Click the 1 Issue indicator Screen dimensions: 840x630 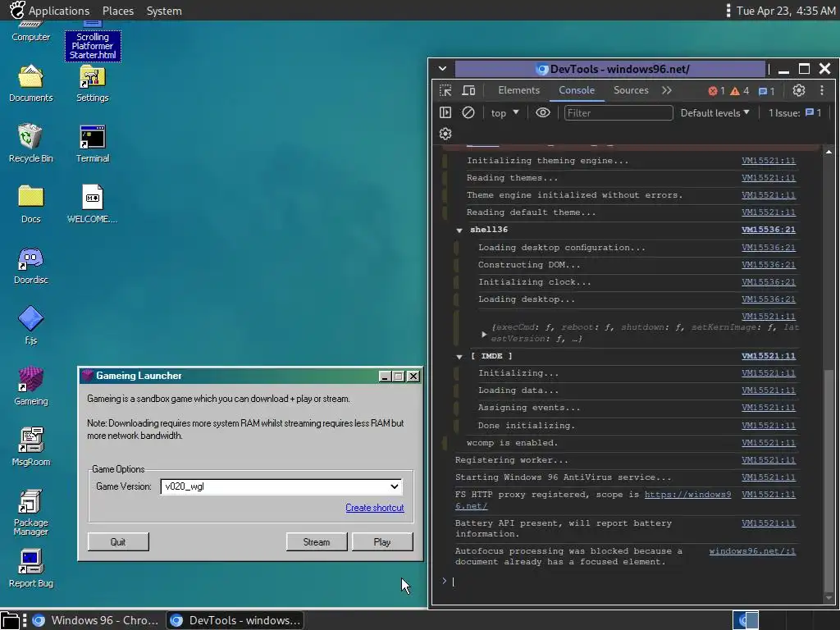pos(794,113)
